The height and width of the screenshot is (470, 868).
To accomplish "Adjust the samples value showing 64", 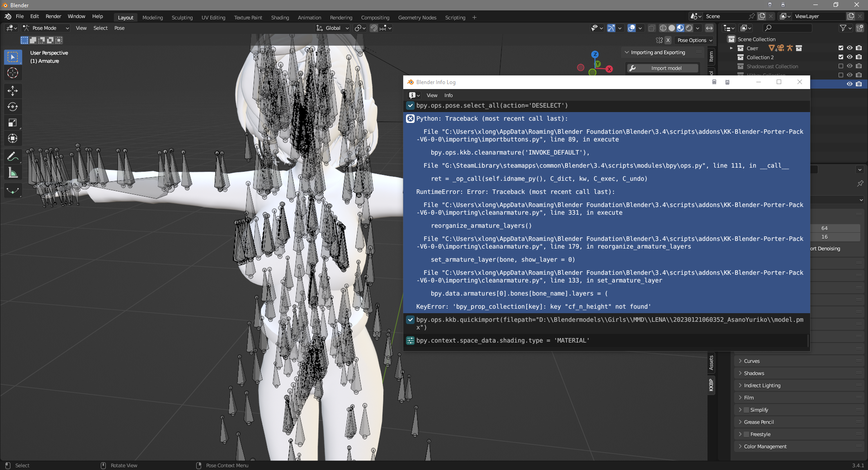I will (836, 228).
